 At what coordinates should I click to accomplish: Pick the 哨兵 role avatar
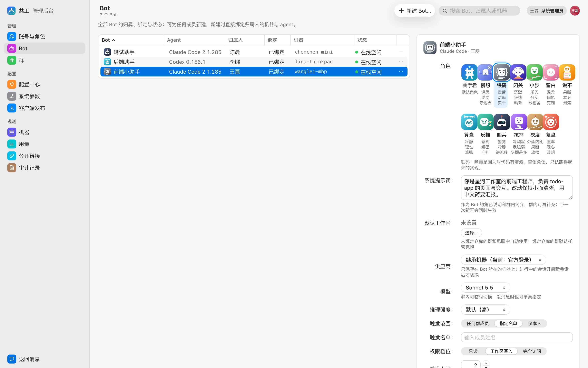[501, 122]
